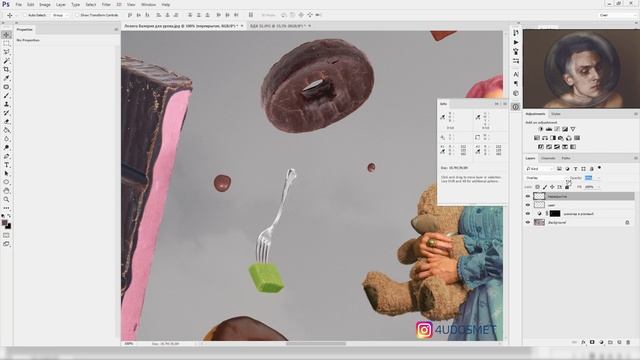Select the Eyedropper tool
The width and height of the screenshot is (640, 360).
pyautogui.click(x=6, y=78)
